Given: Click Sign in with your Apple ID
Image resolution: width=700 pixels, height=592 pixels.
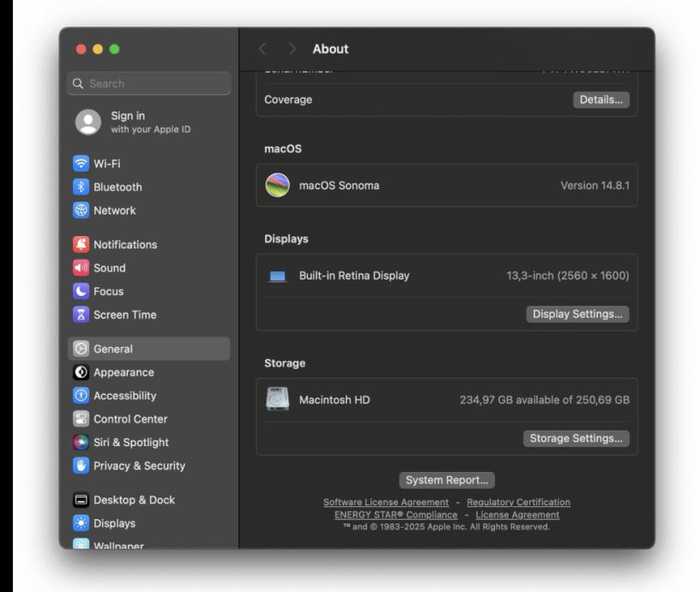Looking at the screenshot, I should pos(150,123).
